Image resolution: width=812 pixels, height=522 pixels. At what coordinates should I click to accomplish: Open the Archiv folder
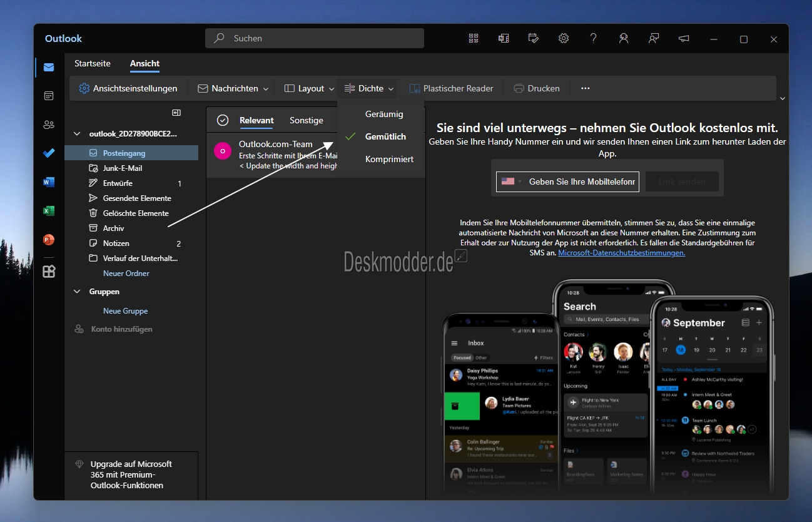131,228
